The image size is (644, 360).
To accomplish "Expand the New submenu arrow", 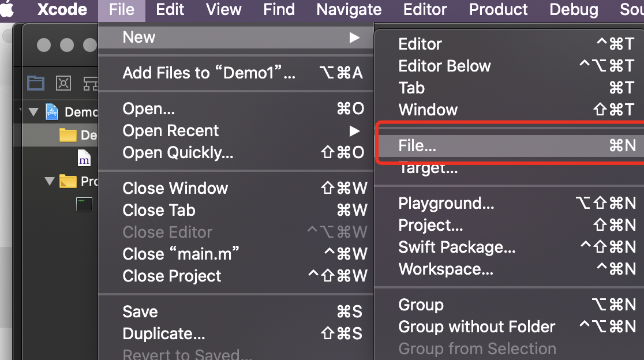I will coord(354,37).
